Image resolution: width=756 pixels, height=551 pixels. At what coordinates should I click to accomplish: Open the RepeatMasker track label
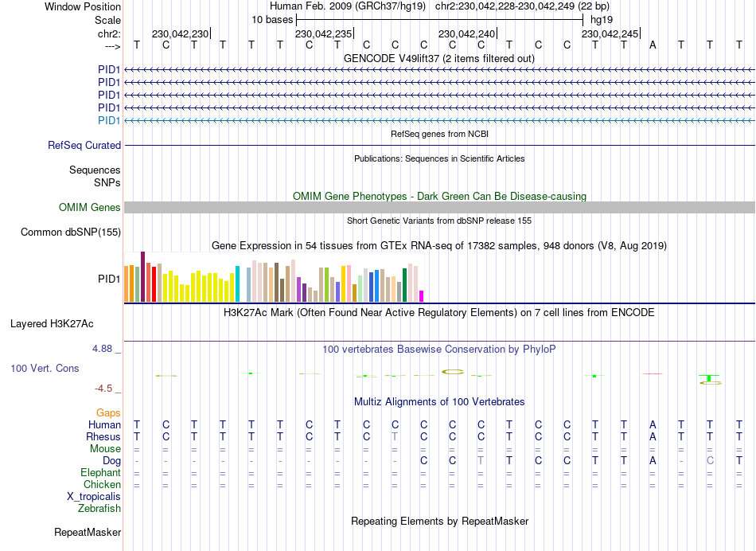pos(88,532)
